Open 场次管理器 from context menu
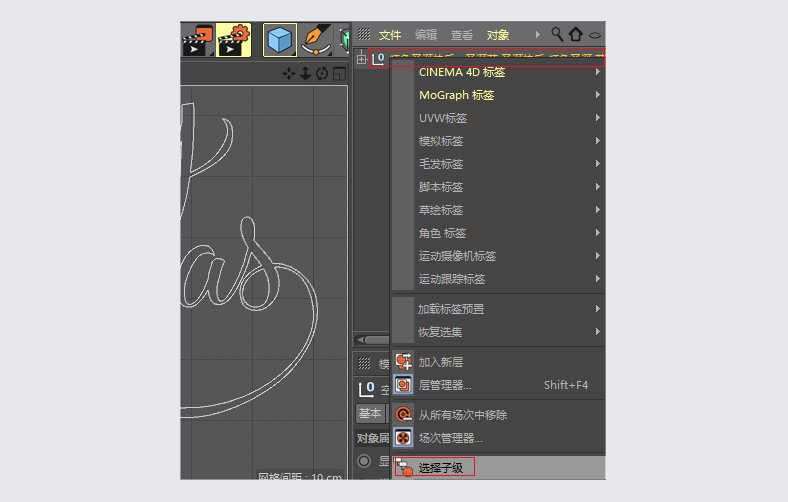This screenshot has width=788, height=502. [x=499, y=438]
